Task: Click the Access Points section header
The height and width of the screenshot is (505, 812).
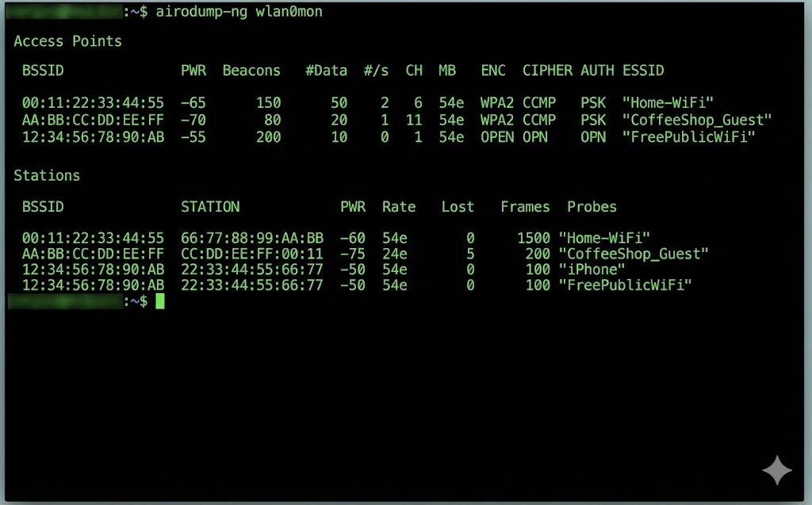Action: [67, 41]
